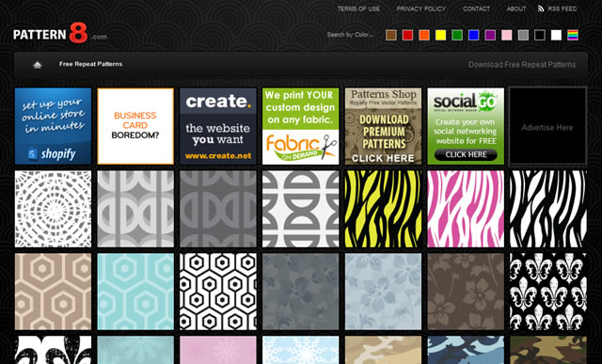Search patterns by brown color swatch

coord(391,36)
